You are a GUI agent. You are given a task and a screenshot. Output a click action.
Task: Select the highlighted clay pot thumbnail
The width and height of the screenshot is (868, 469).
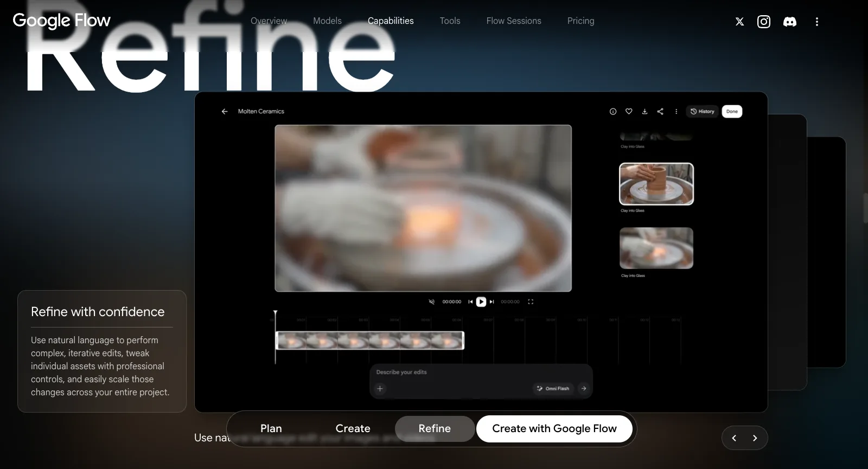[x=656, y=184]
